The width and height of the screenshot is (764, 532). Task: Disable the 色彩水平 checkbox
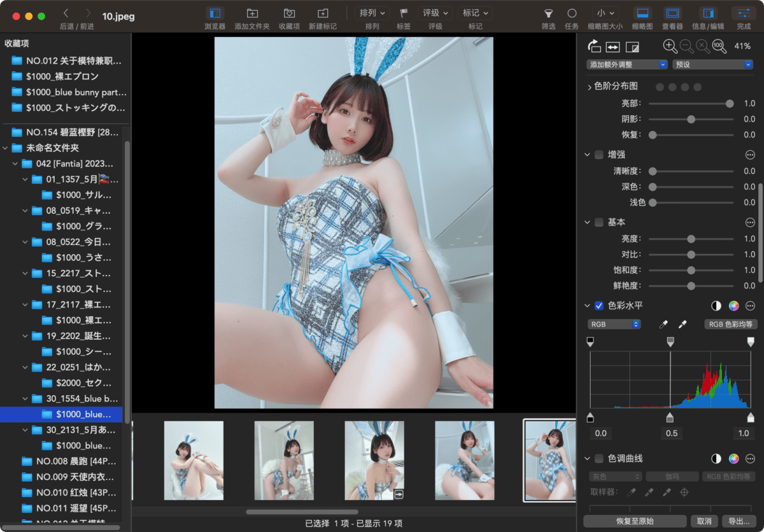point(599,305)
